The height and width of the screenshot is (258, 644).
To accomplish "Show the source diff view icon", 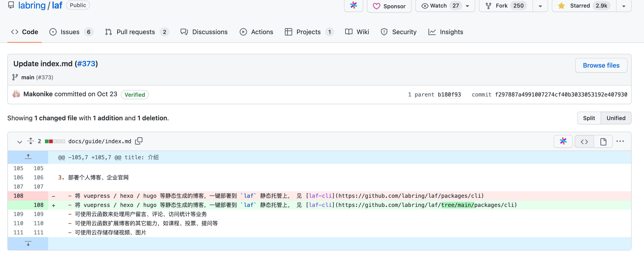I will click(x=584, y=142).
